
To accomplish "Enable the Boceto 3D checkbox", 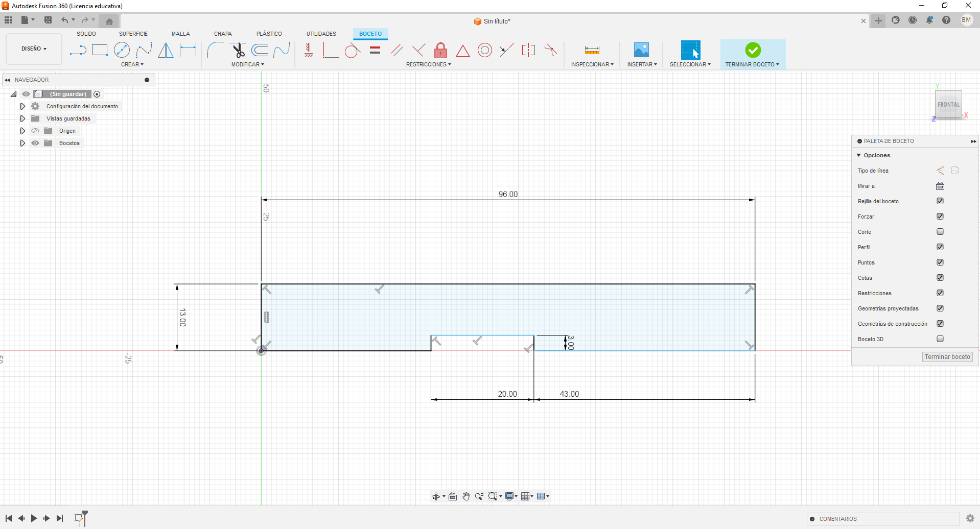I will [940, 339].
